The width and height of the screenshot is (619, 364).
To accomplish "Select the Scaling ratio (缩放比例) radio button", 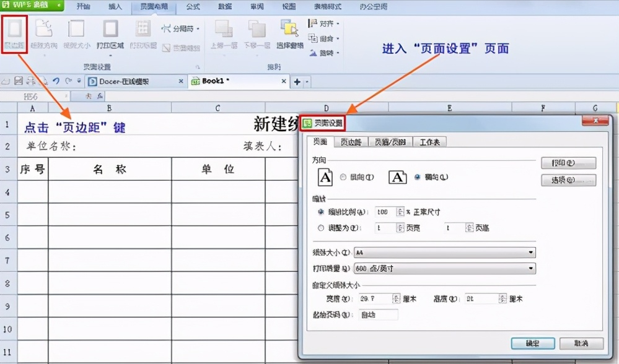I will tap(321, 212).
